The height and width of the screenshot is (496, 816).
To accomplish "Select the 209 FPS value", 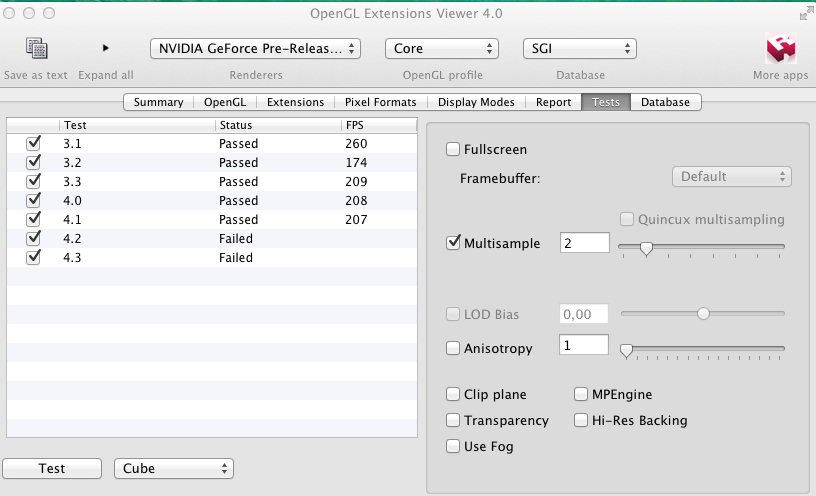I will pos(356,182).
